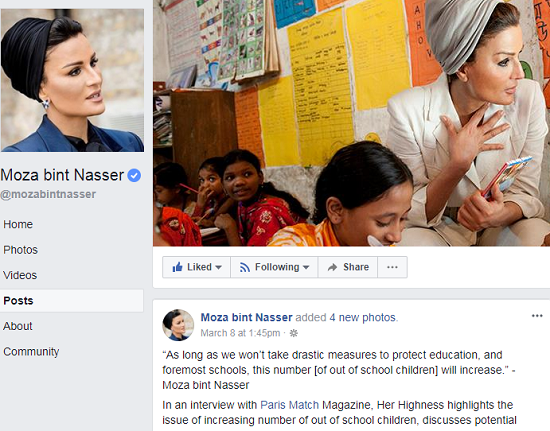The width and height of the screenshot is (550, 431).
Task: Open the large profile picture
Action: (x=72, y=80)
